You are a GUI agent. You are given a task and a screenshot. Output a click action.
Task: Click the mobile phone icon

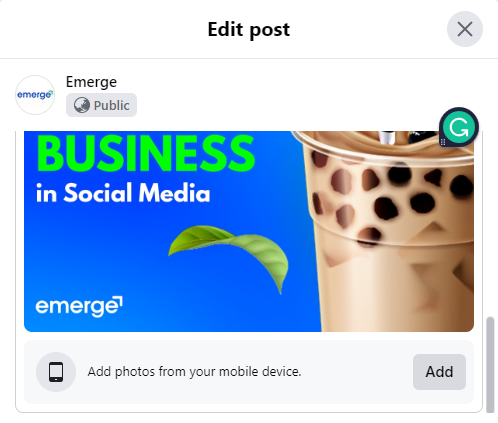(56, 372)
